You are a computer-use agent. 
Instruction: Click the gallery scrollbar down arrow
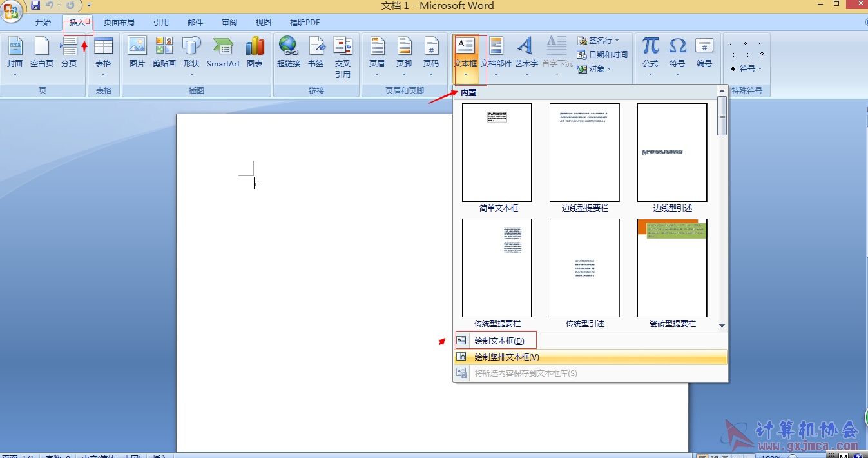pyautogui.click(x=722, y=326)
